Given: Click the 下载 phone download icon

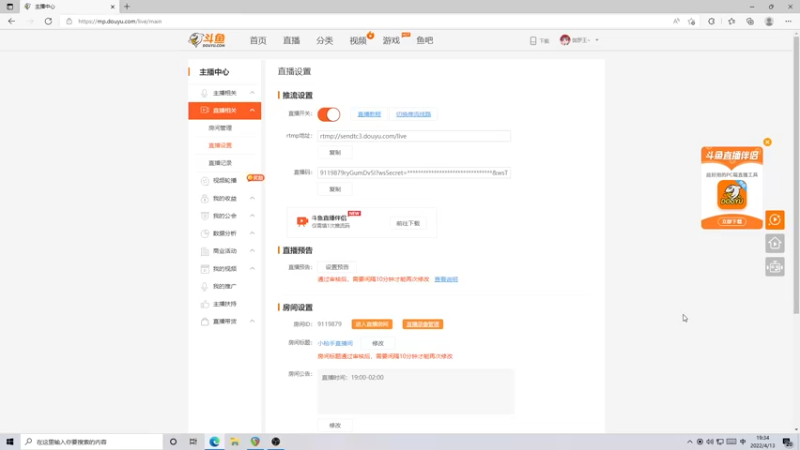Looking at the screenshot, I should pos(533,40).
